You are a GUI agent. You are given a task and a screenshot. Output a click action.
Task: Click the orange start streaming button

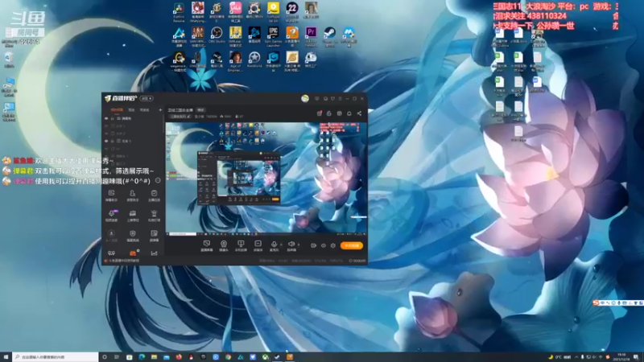coord(352,245)
